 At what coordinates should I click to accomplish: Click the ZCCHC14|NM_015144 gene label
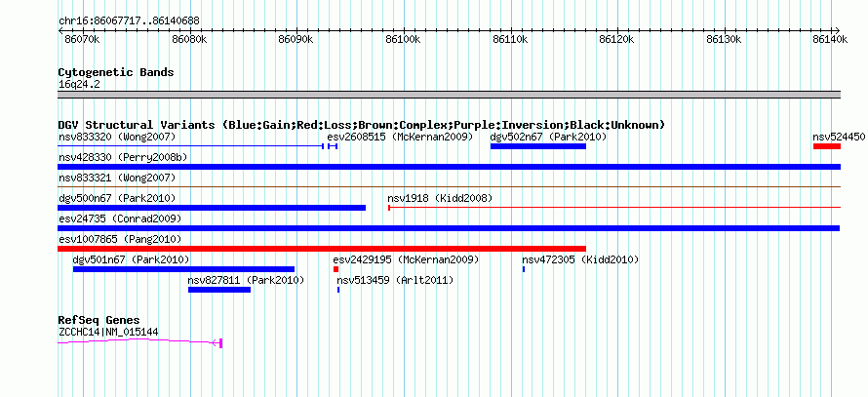point(108,333)
